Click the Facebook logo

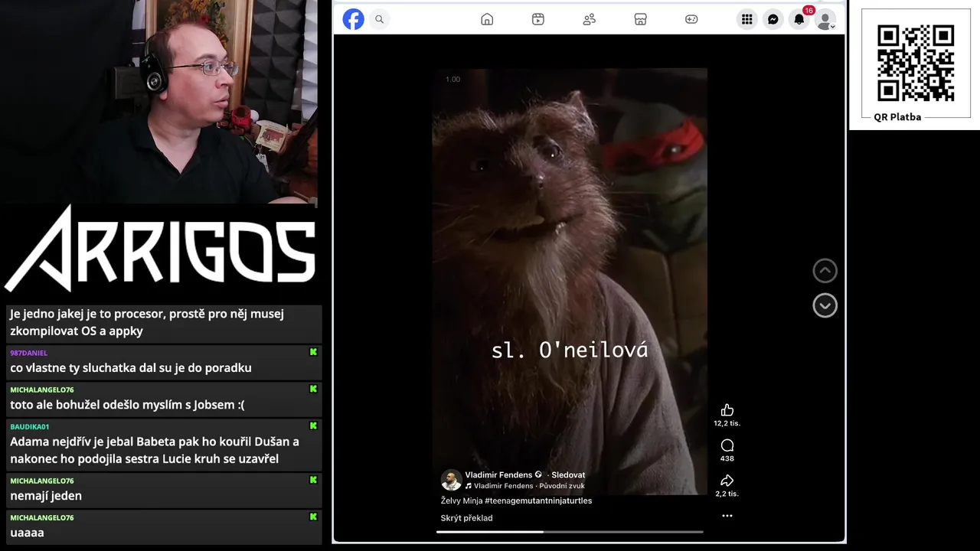pyautogui.click(x=353, y=19)
